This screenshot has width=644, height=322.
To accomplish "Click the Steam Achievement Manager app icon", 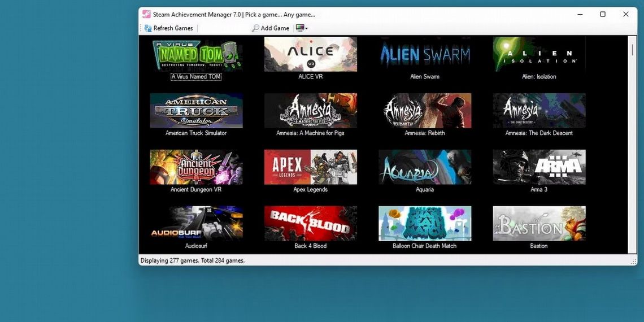I will [x=146, y=14].
